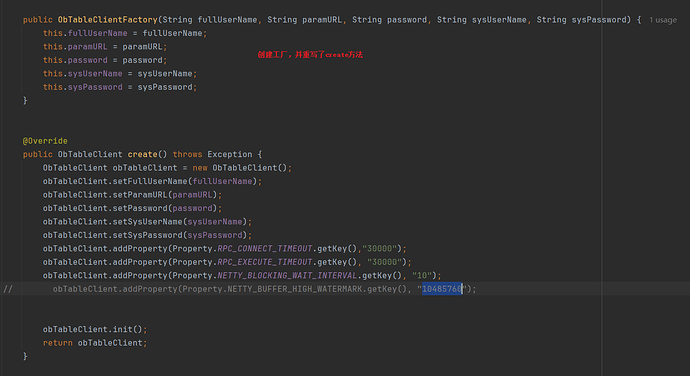The image size is (690, 376).
Task: Click setPassword method call
Action: (140, 208)
